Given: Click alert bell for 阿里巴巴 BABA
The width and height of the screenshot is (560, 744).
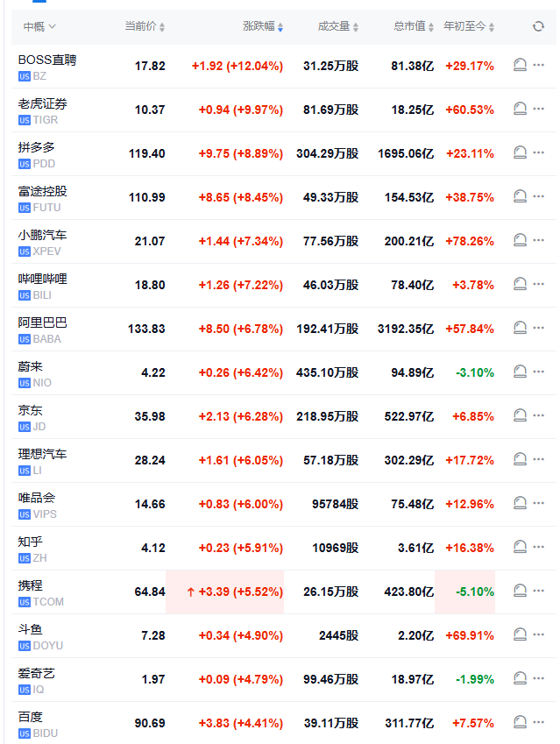Looking at the screenshot, I should [x=520, y=329].
